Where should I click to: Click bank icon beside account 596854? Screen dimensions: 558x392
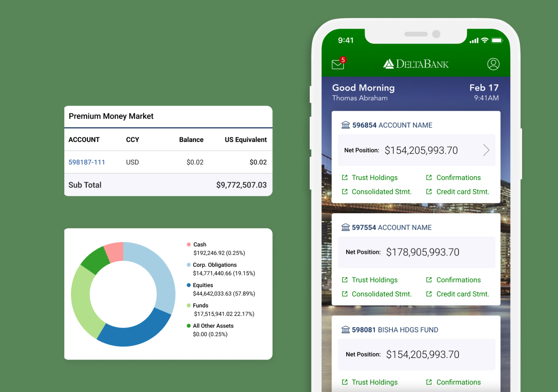346,125
